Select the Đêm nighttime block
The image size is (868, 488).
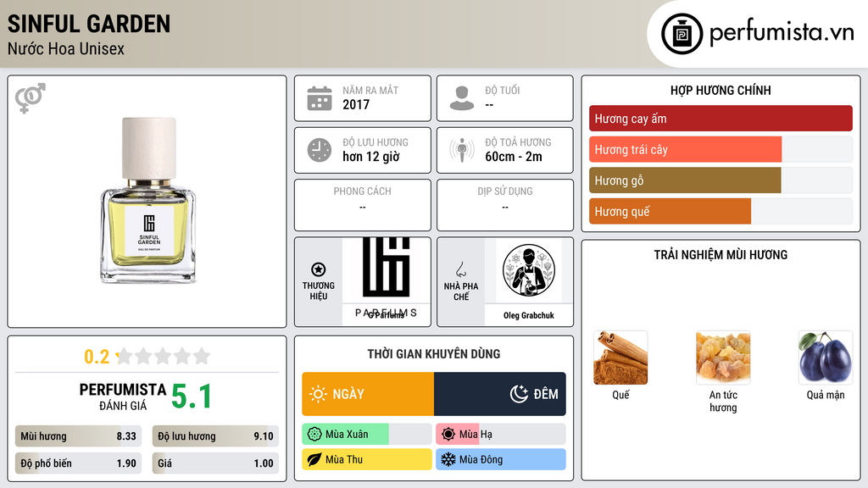[500, 394]
